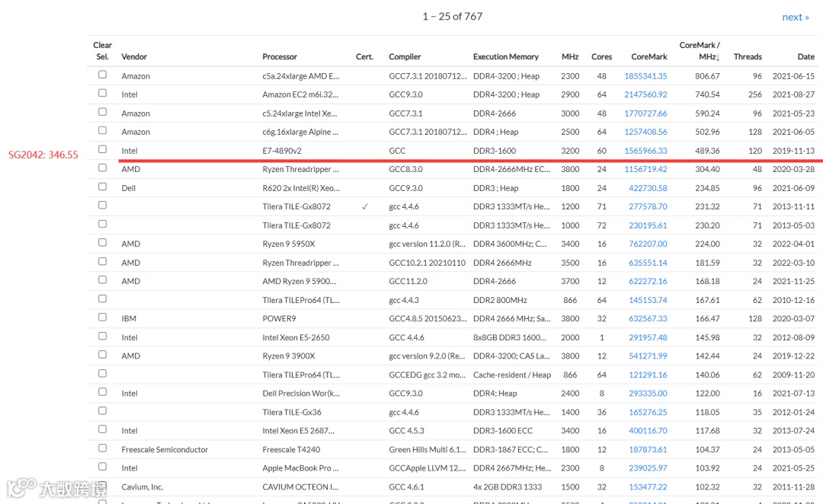Screen dimensions: 823x504
Task: Click the date 2009-11-20
Action: pyautogui.click(x=793, y=375)
